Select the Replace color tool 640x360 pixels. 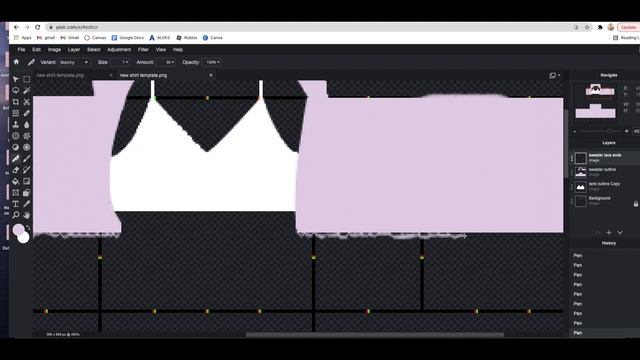pos(27,170)
